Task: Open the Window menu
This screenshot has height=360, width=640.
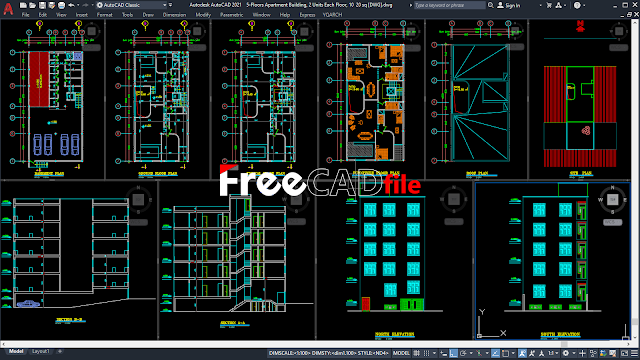Action: [261, 15]
